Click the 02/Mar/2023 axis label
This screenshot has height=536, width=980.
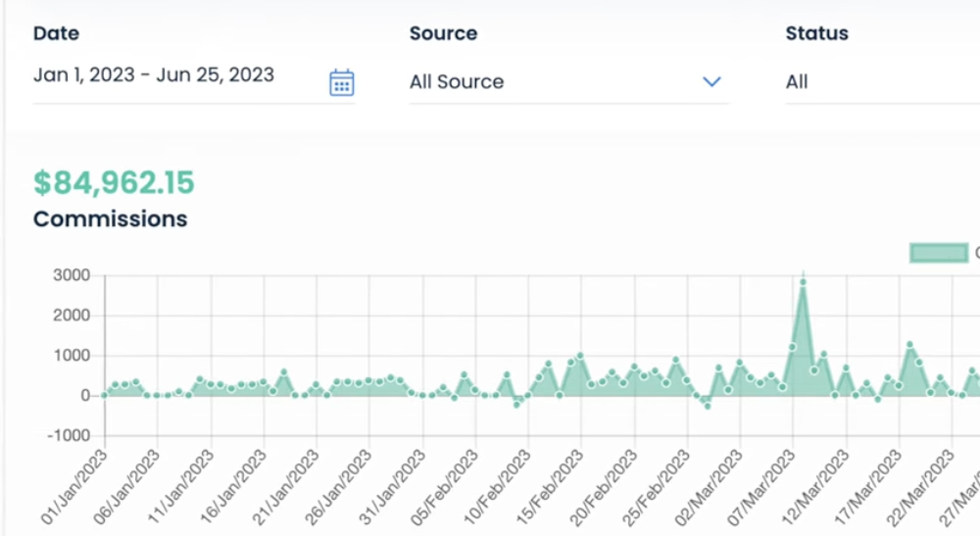tap(709, 487)
